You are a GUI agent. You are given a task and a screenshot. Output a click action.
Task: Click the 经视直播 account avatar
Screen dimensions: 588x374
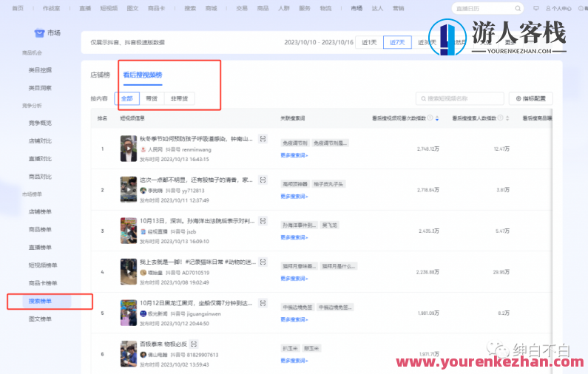[x=143, y=231]
